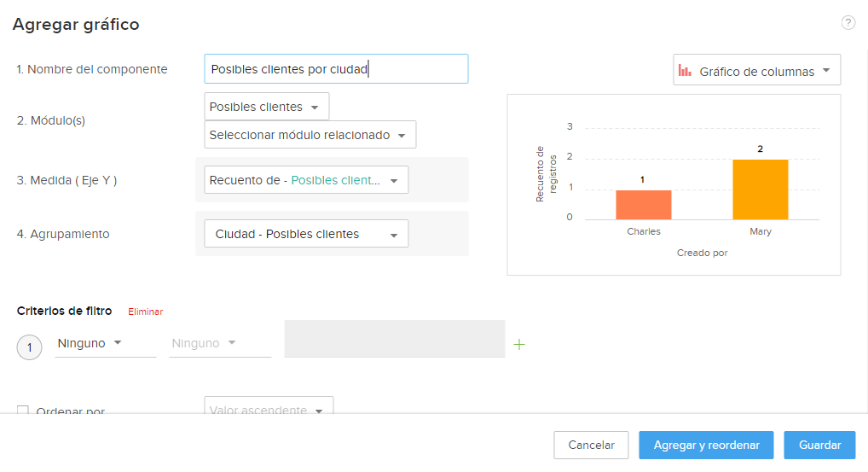Click the green plus add-criteria icon
Screen dimensions: 868x472
click(519, 344)
